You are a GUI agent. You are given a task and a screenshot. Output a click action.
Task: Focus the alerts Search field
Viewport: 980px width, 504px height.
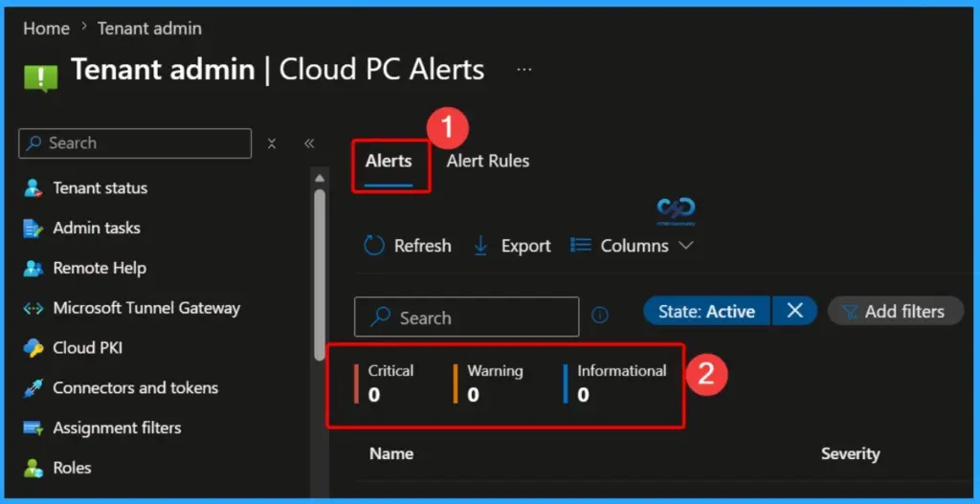pyautogui.click(x=467, y=317)
